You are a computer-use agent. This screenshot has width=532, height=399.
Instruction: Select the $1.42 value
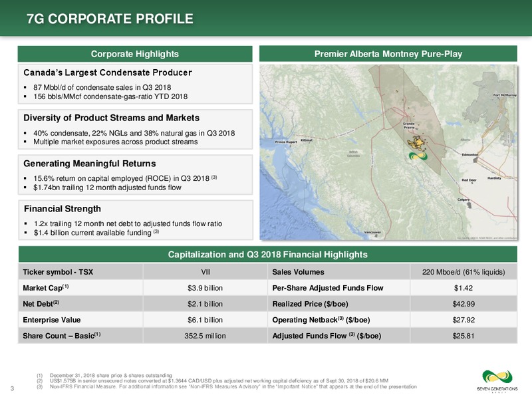click(x=464, y=288)
